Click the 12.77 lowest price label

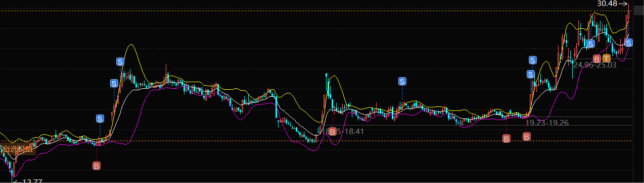[32, 180]
